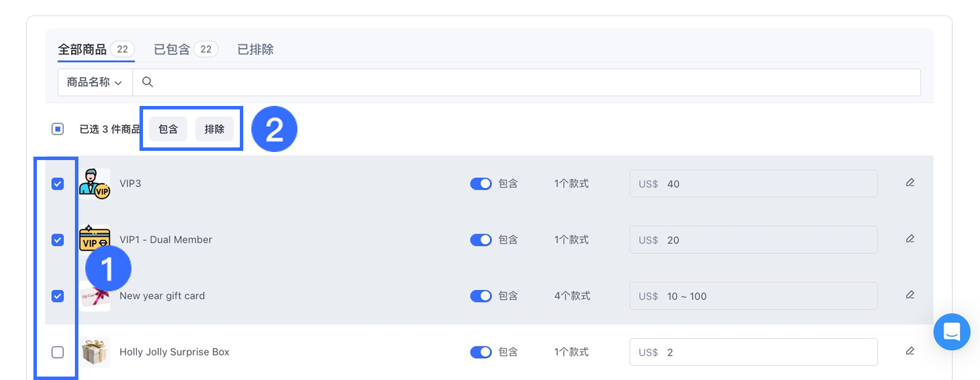Open price editor for Holly Jolly Surprise Box
The height and width of the screenshot is (380, 980).
(910, 351)
